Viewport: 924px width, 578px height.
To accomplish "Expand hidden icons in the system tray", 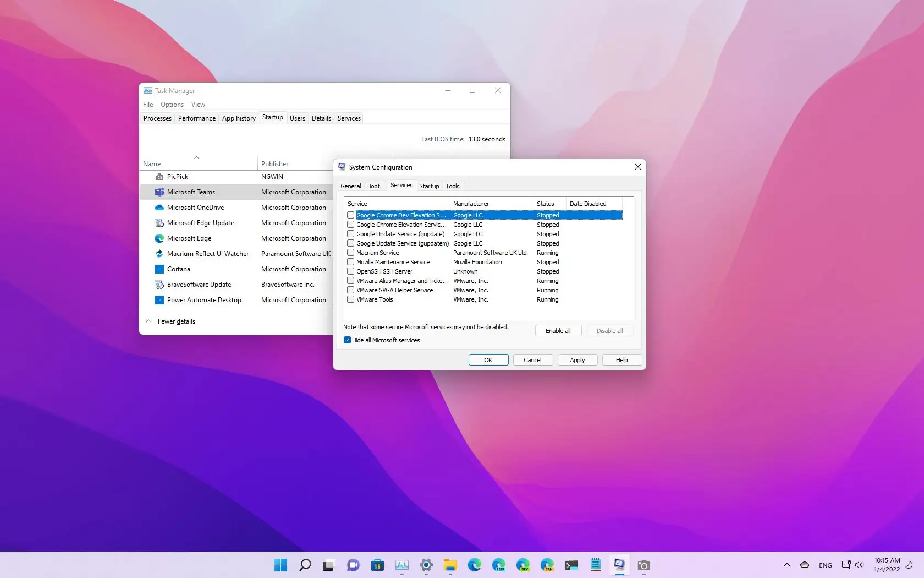I will point(787,565).
